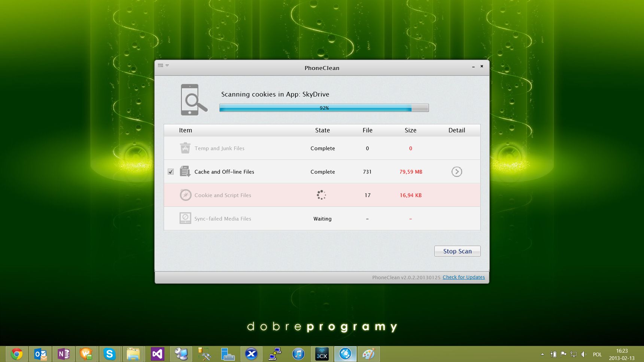Select the Temp and Junk Files row label
644x362 pixels.
(219, 148)
